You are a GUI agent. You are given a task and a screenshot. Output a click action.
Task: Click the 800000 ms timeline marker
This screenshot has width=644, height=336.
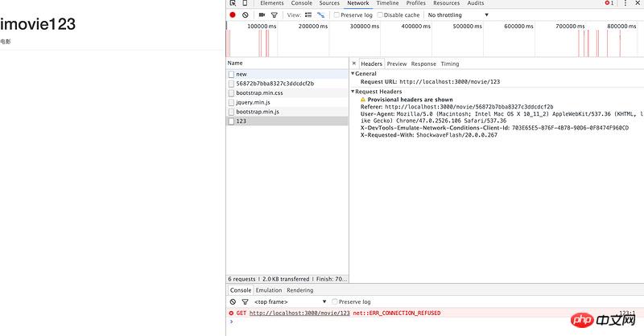point(621,26)
